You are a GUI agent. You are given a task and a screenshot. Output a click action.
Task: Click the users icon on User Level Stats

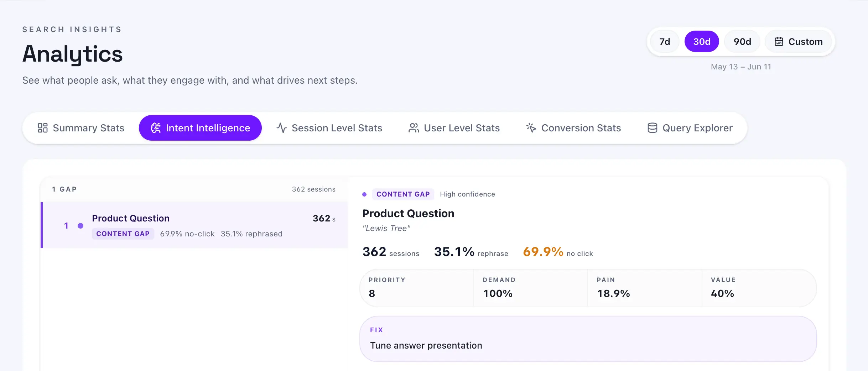tap(414, 128)
